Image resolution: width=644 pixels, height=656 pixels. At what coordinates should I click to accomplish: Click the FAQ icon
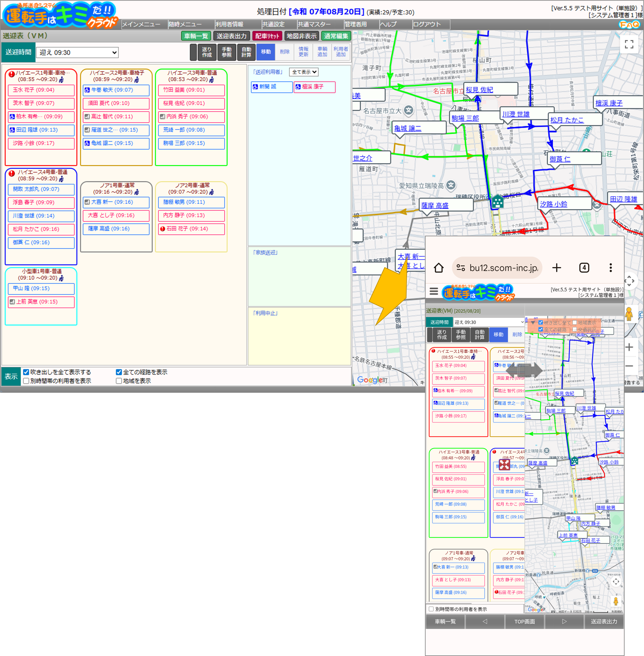629,24
